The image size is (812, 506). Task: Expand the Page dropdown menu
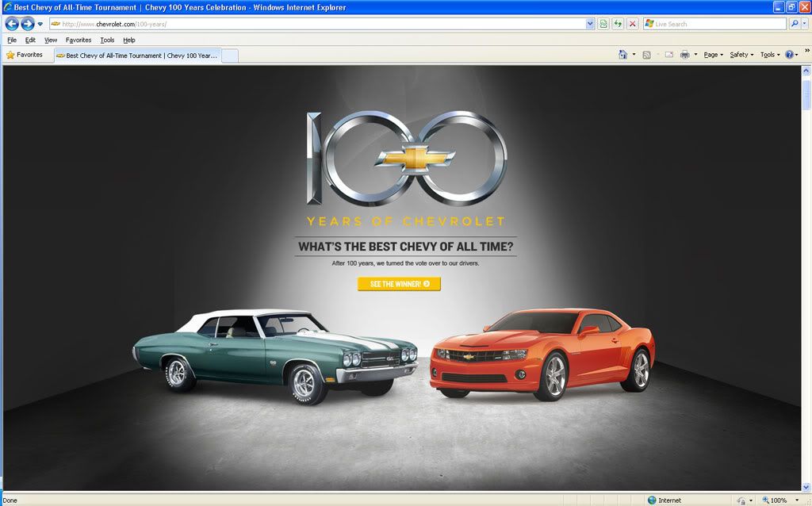pos(713,55)
